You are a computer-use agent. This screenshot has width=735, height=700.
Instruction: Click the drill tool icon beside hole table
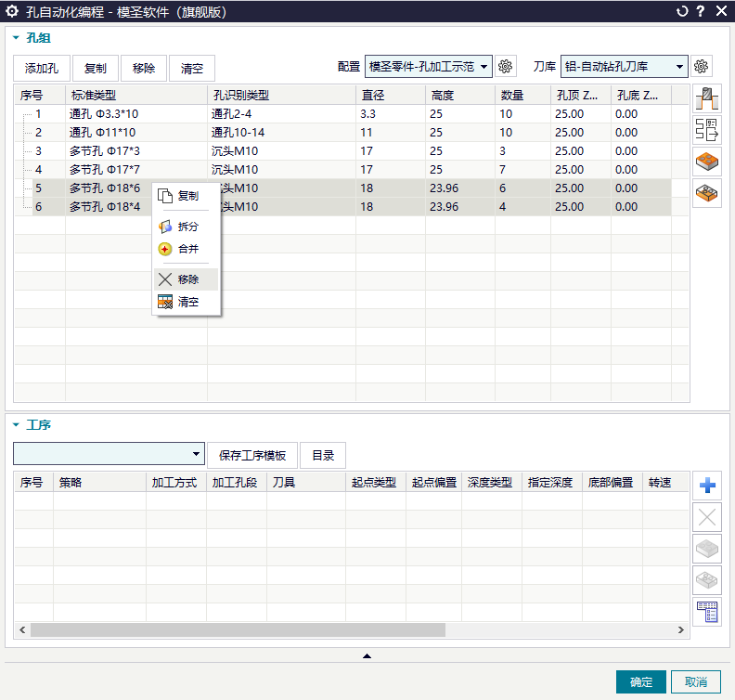click(707, 99)
